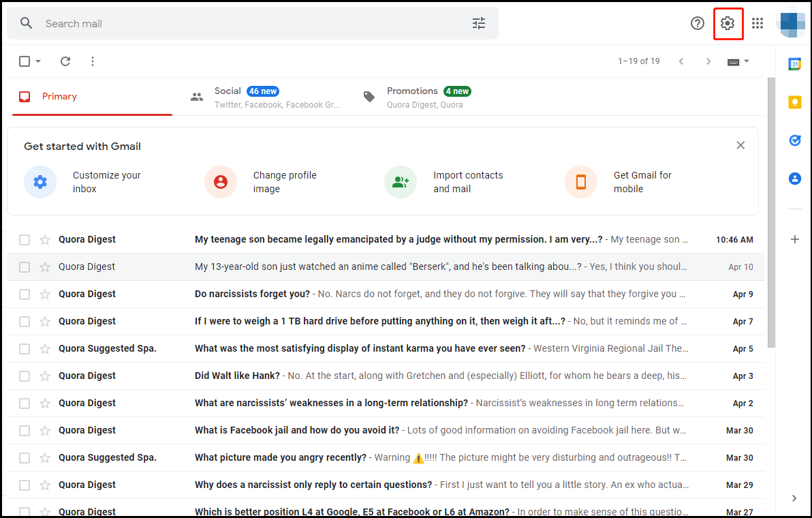Star the Apr 3 Walt and Hank email
This screenshot has width=812, height=518.
tap(45, 376)
